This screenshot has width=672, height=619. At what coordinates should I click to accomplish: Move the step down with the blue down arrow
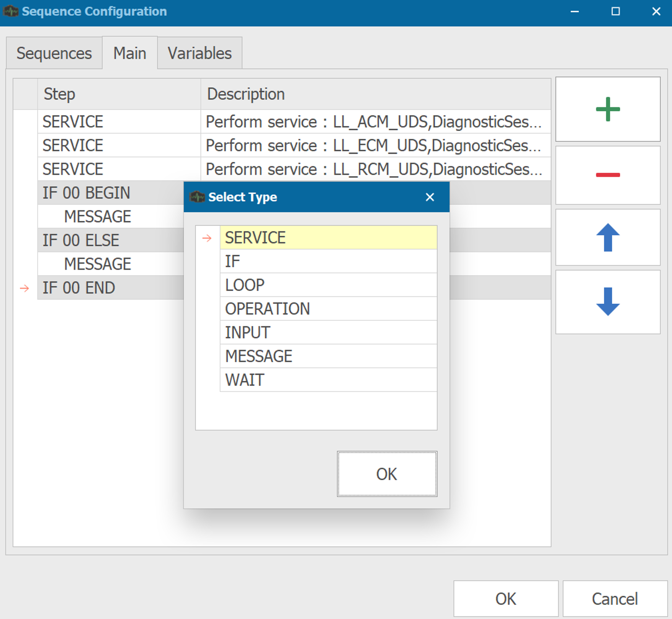click(608, 302)
